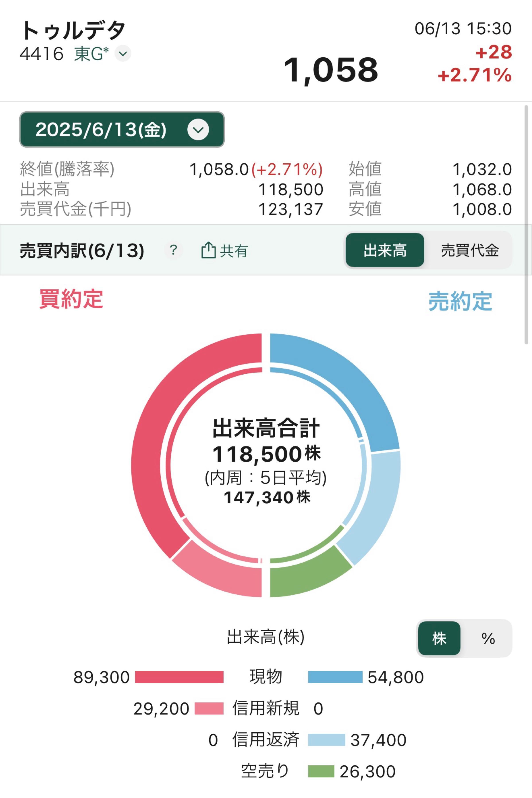Screen dimensions: 532x798
Task: Click the green 空売り 26,300 legend bar
Action: point(321,772)
